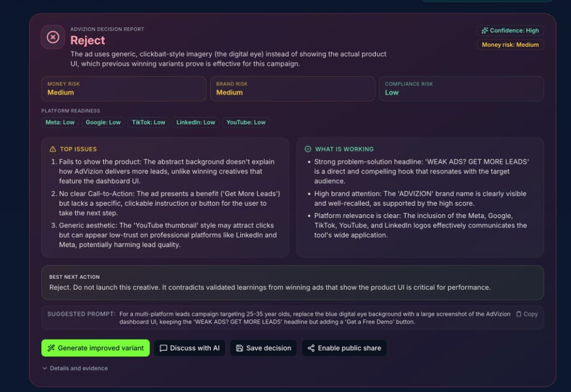Generate improved variant
Viewport: 571px width, 392px height.
(x=95, y=348)
